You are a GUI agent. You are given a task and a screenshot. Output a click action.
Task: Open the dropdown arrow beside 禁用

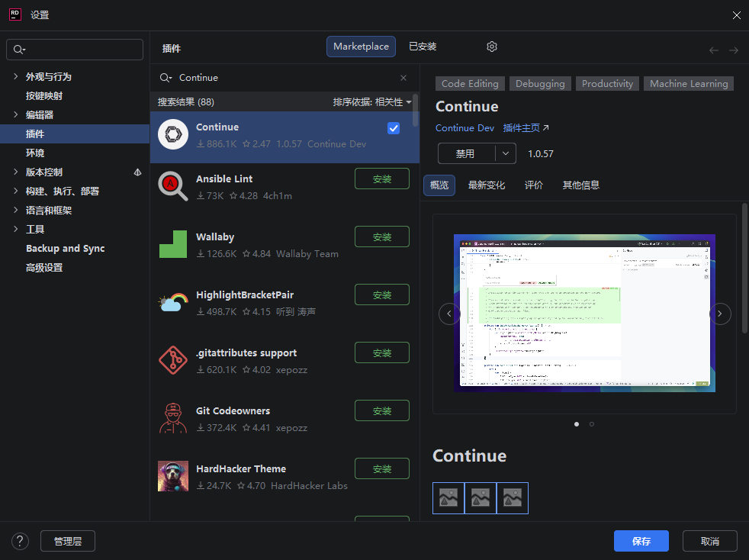506,153
